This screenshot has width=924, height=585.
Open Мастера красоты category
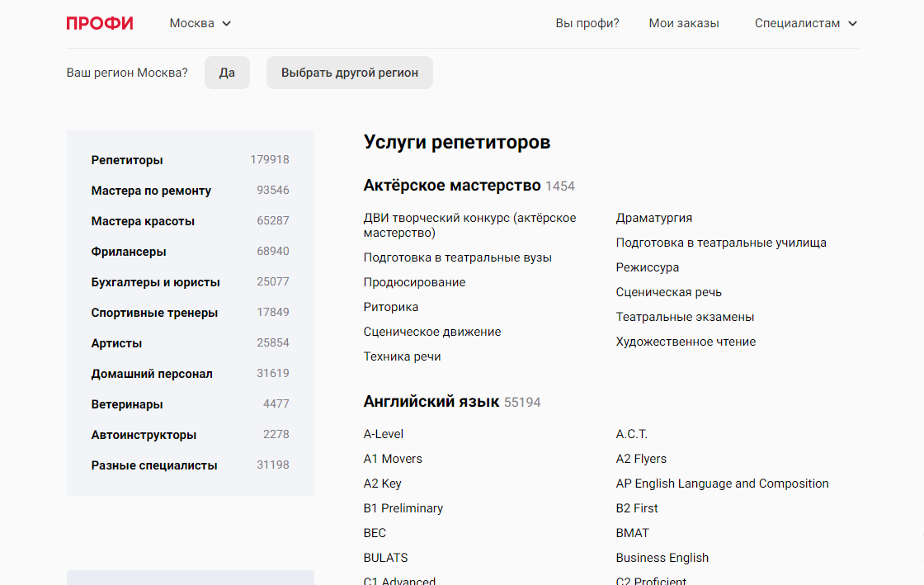pyautogui.click(x=143, y=221)
